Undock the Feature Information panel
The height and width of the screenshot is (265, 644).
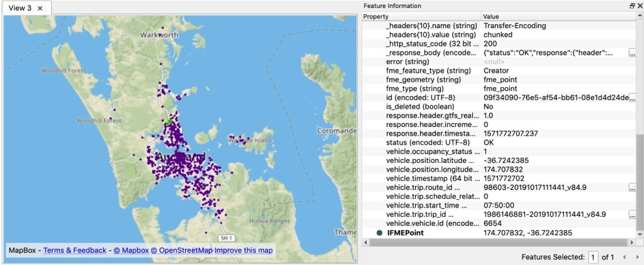tap(632, 6)
